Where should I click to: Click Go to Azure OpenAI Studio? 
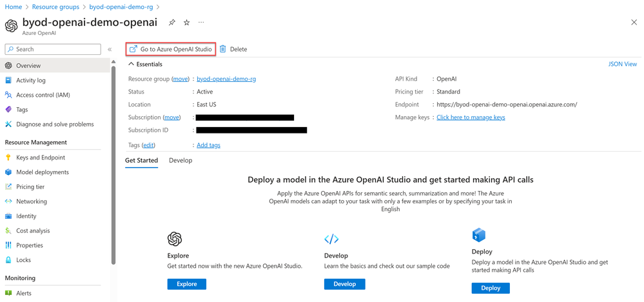point(170,49)
